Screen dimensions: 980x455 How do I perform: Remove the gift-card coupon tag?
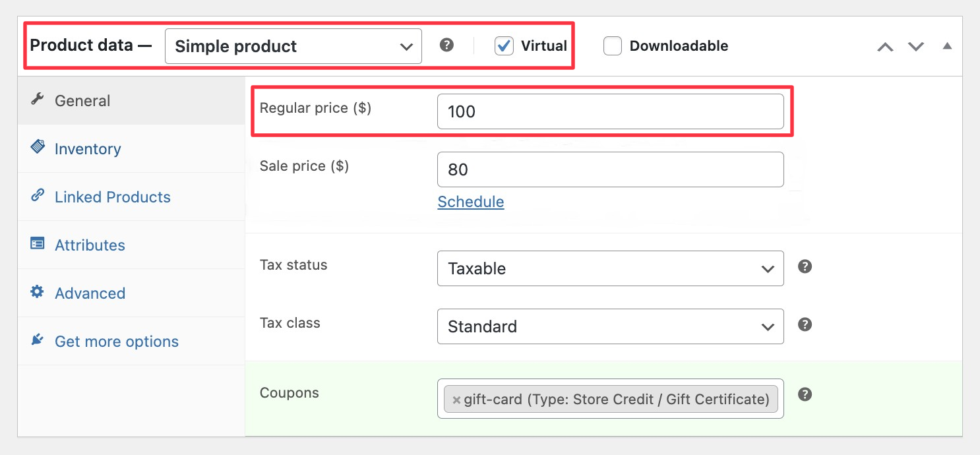tap(456, 400)
